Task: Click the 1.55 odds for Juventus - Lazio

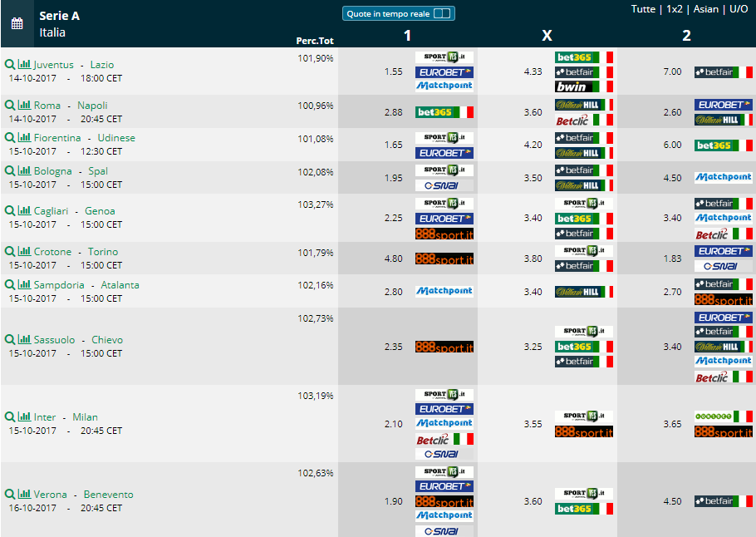Action: pyautogui.click(x=394, y=71)
